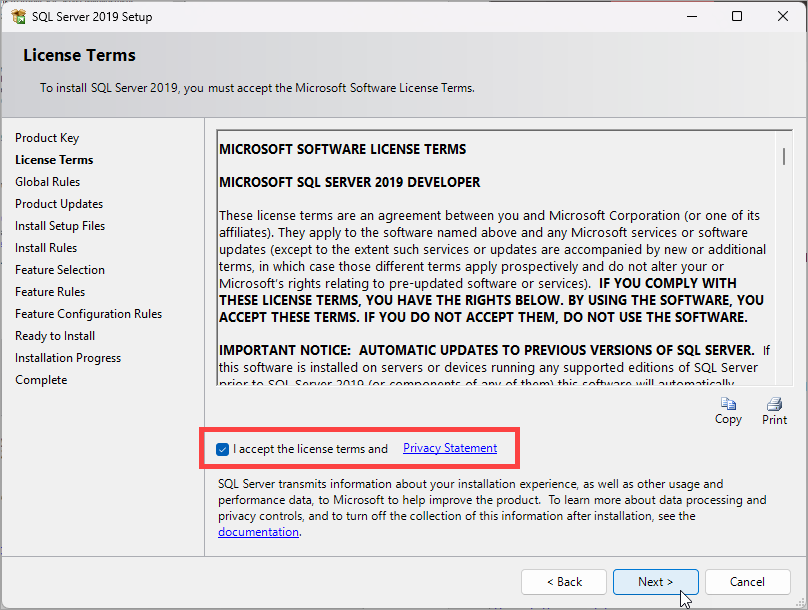Select the Product Updates step

pos(59,204)
